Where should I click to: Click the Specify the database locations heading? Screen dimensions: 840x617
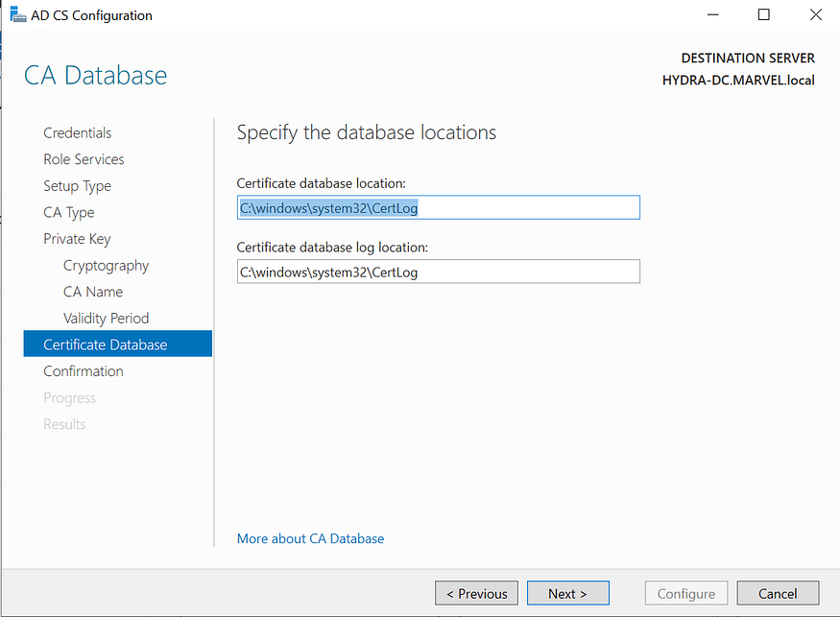[366, 132]
